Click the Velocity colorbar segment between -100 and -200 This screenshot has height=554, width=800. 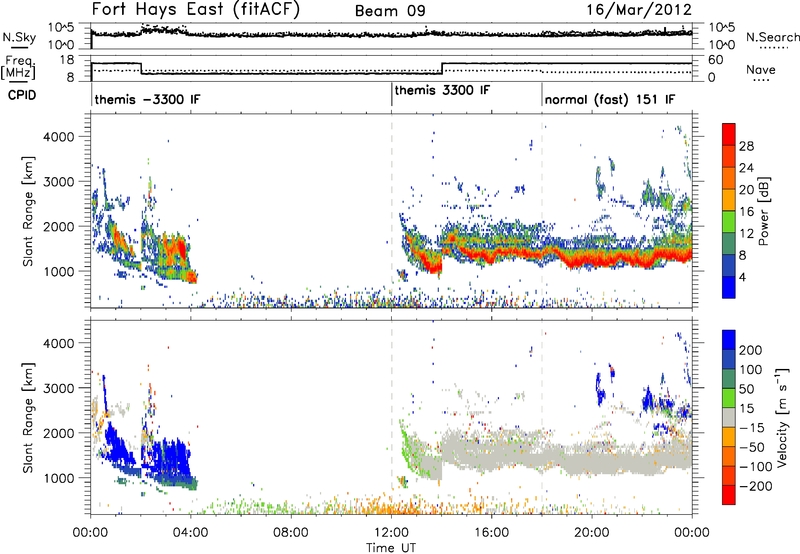pos(729,476)
